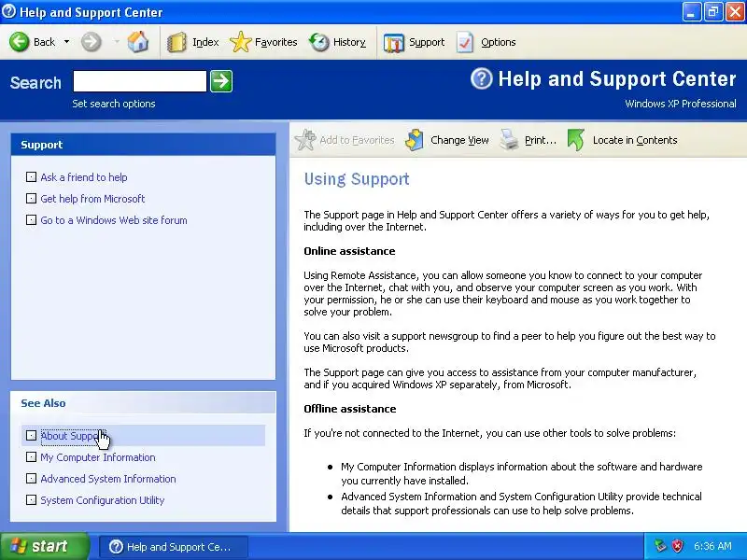Open My Computer Information link
The width and height of the screenshot is (747, 560).
(x=98, y=457)
